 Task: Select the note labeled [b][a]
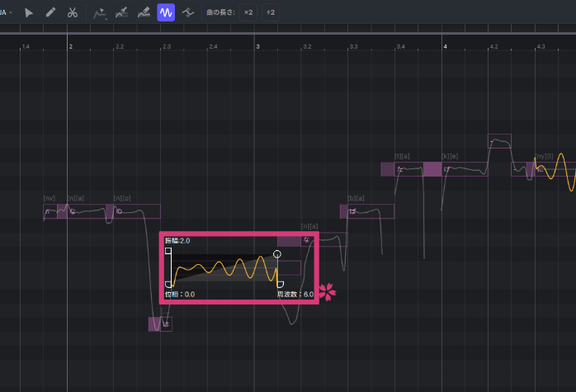point(366,211)
